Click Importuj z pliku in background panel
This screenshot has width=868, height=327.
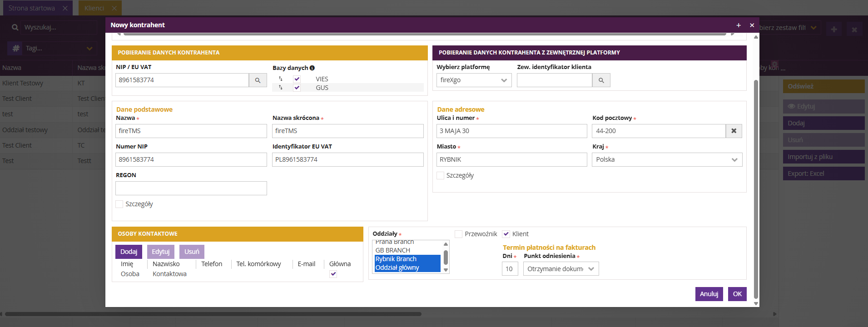823,157
